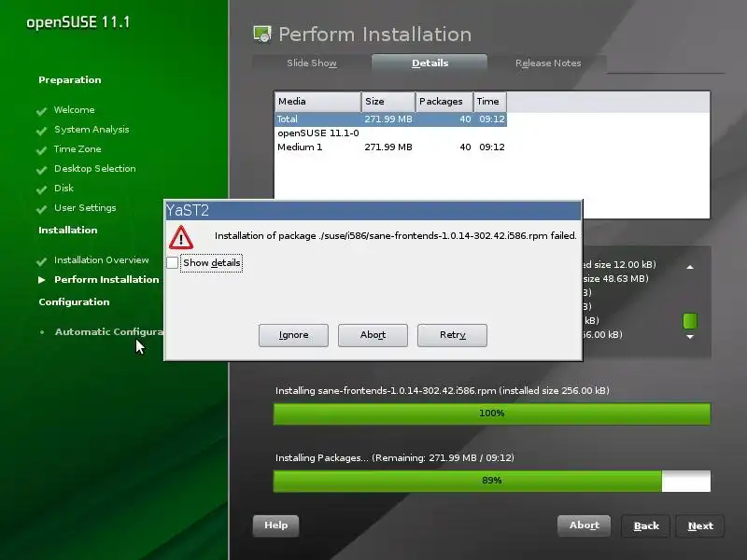
Task: Click the Time column header
Action: point(489,102)
